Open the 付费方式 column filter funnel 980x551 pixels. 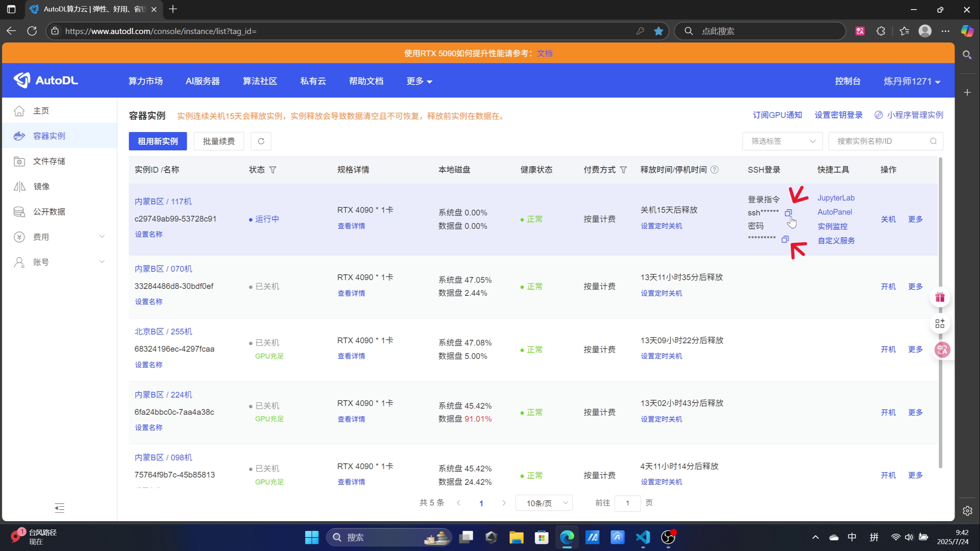(623, 170)
